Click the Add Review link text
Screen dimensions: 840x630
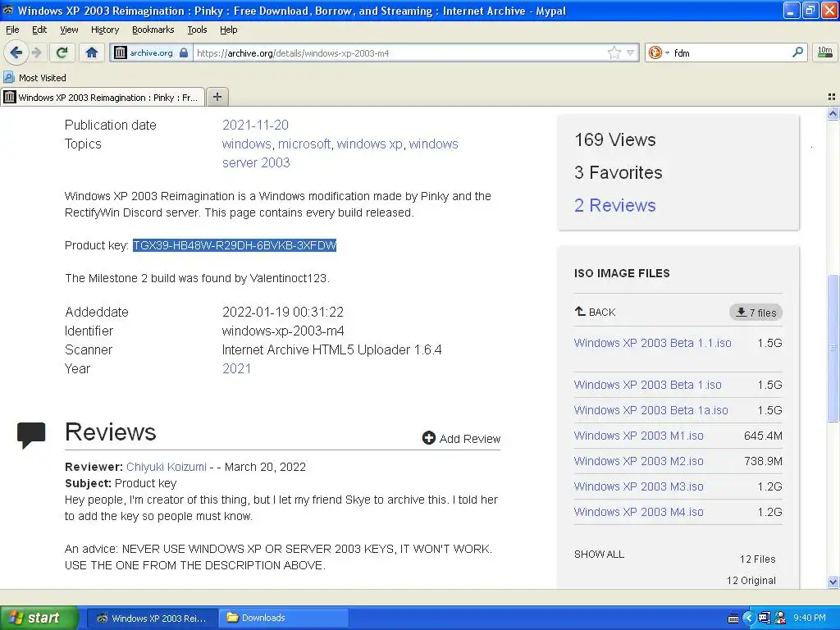[x=470, y=439]
